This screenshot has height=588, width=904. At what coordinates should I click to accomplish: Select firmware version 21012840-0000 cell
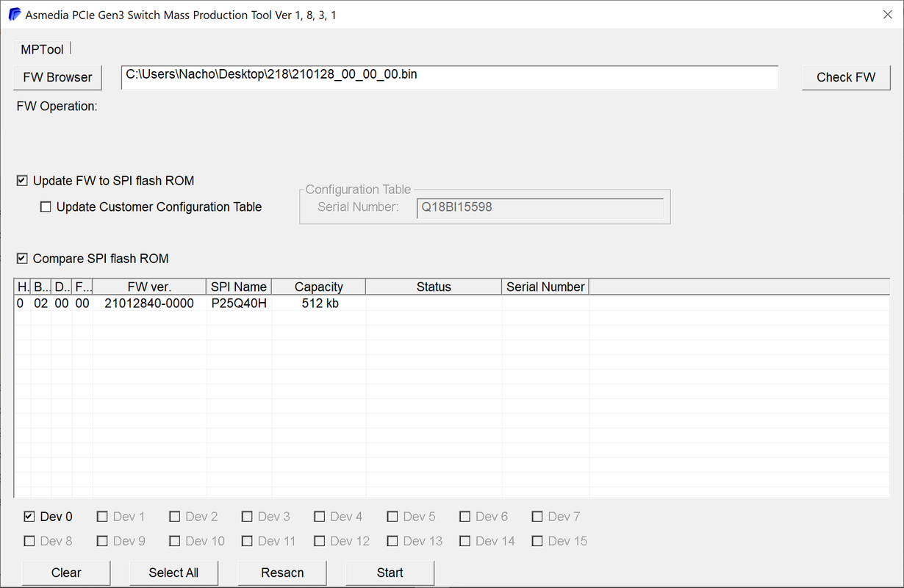coord(149,303)
